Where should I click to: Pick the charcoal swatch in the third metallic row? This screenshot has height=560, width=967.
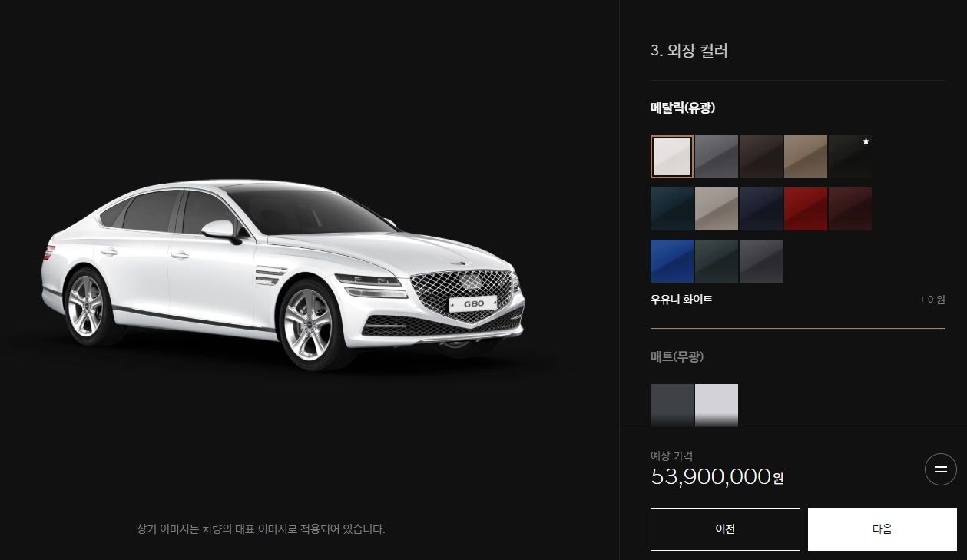tap(761, 261)
